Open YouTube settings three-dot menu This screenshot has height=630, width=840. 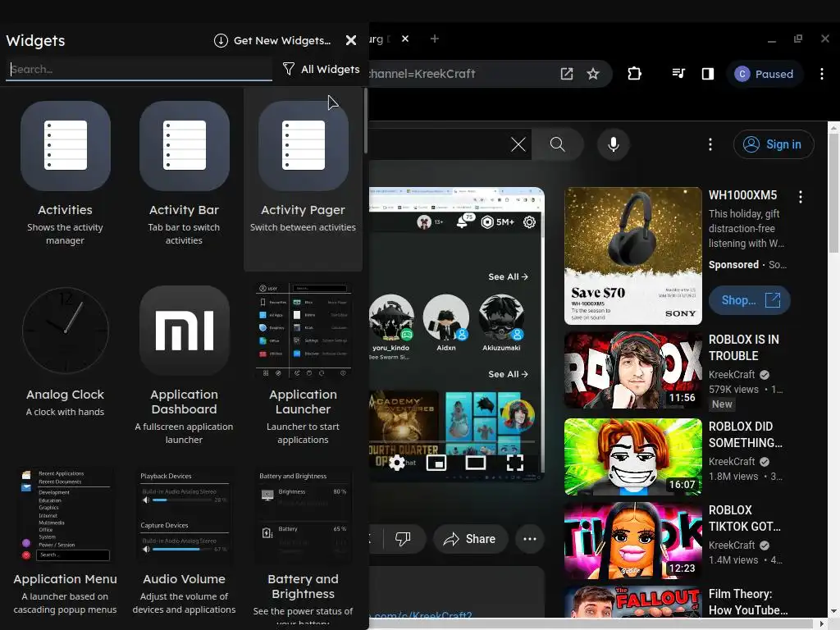pos(710,144)
